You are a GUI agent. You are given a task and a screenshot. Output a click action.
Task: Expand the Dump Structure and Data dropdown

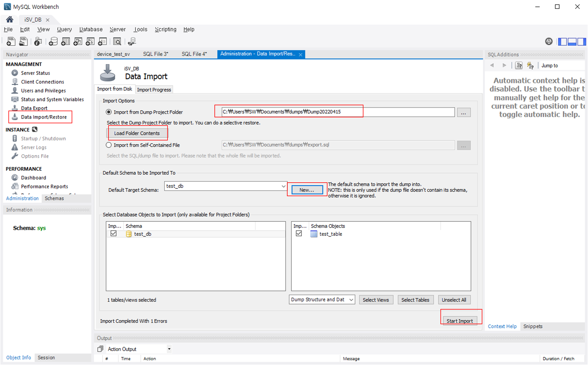pos(351,300)
